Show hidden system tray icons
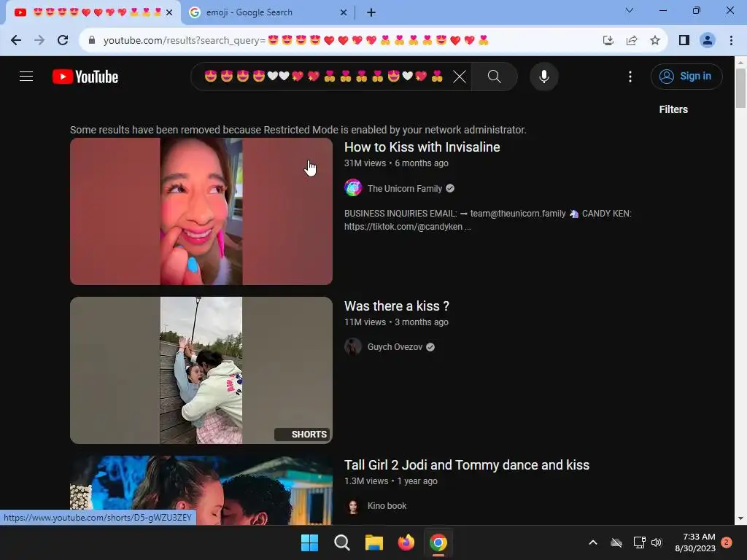 593,542
